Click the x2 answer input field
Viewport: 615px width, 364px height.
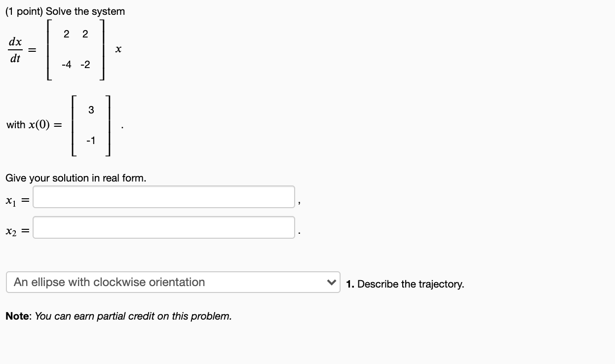click(163, 227)
